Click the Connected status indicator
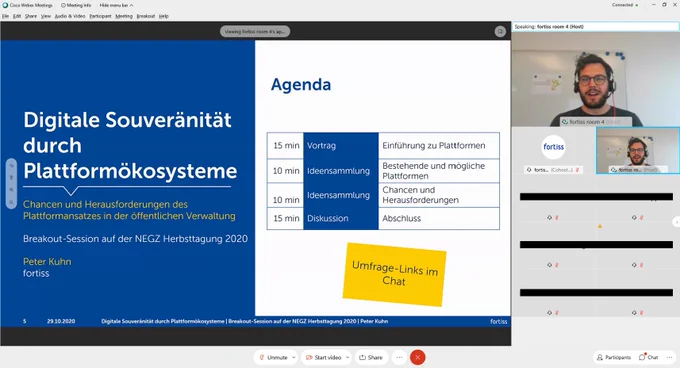 tap(625, 5)
